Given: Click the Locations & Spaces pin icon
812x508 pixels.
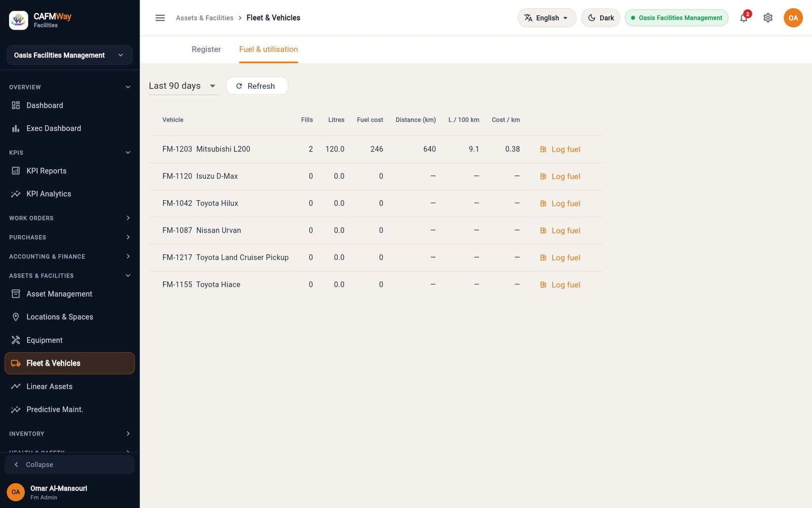Looking at the screenshot, I should pos(16,317).
